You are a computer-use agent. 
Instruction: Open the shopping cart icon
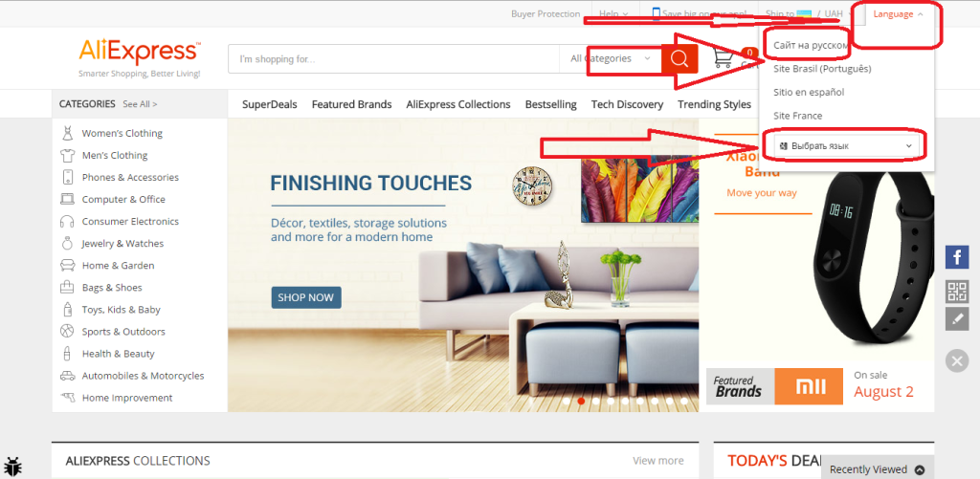(724, 57)
